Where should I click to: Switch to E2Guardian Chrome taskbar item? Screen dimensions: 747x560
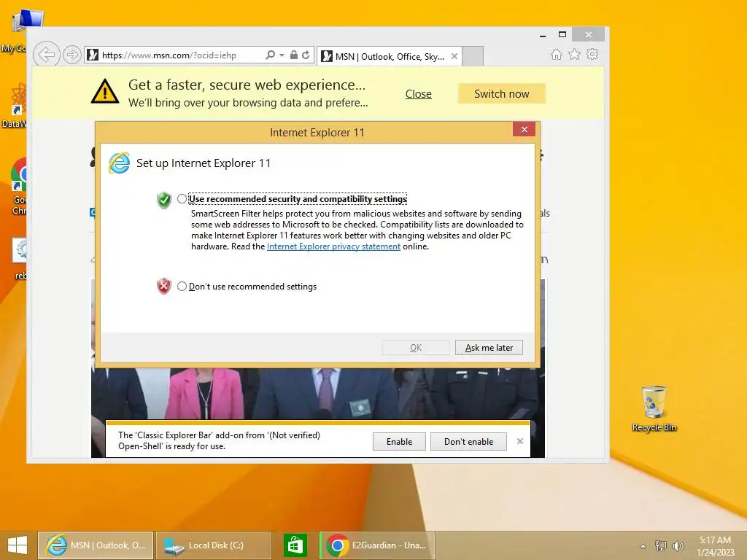pos(377,545)
